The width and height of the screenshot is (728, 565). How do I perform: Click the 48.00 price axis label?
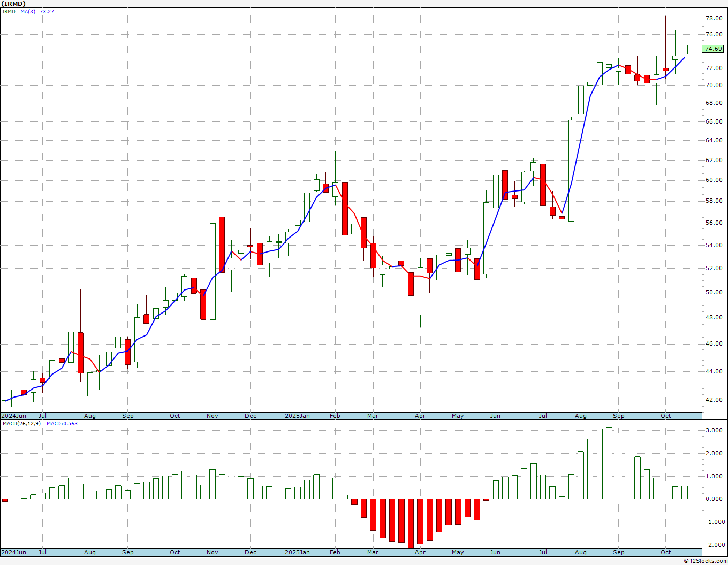tap(714, 317)
